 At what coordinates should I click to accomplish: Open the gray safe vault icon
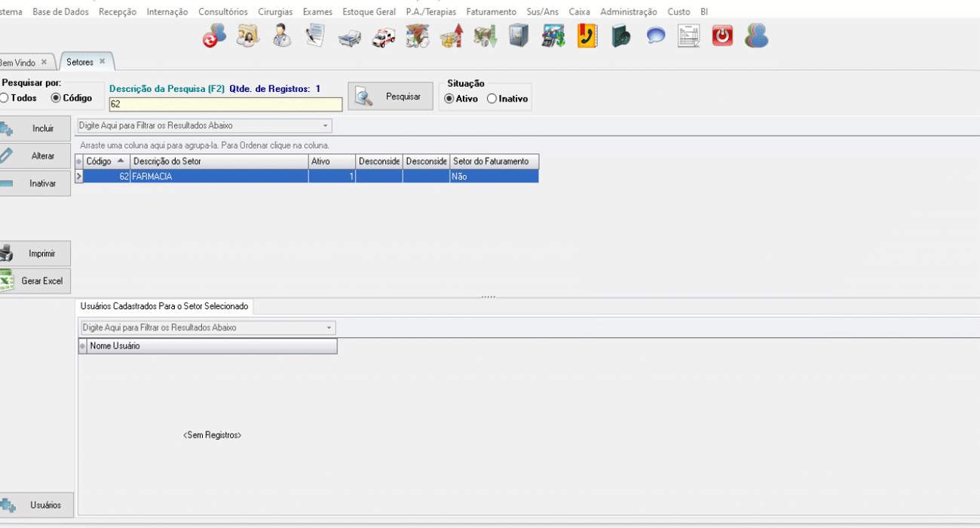(519, 36)
